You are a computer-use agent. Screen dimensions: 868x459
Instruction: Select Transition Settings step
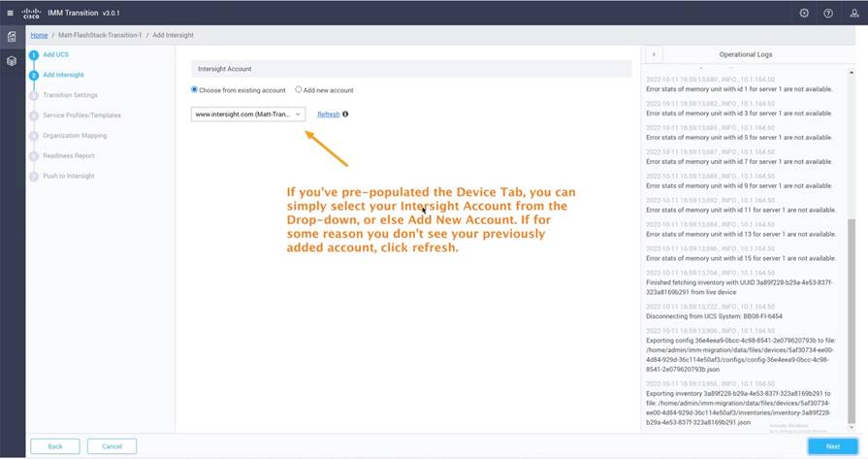pos(70,95)
